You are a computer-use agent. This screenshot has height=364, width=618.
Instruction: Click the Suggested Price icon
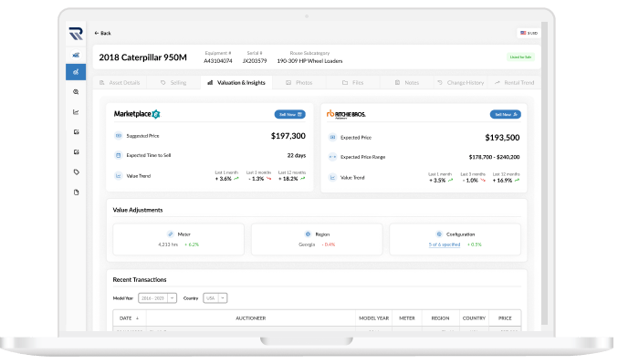click(x=119, y=136)
